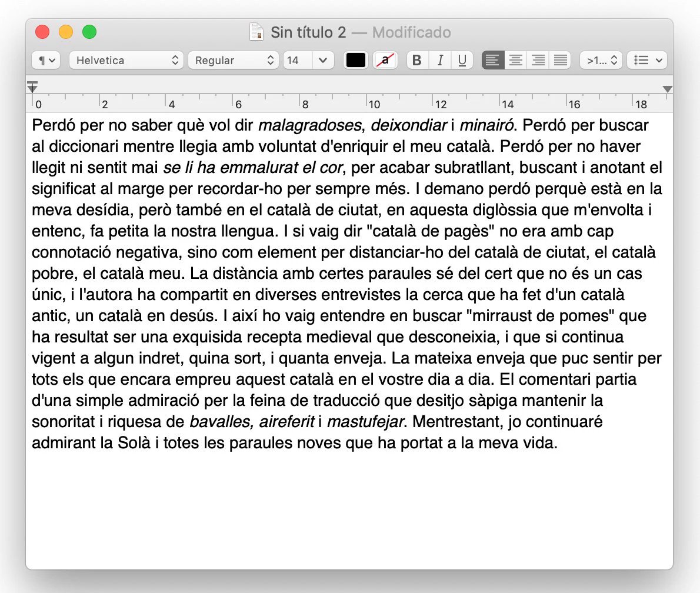Click the word subratllant in the text

point(472,168)
